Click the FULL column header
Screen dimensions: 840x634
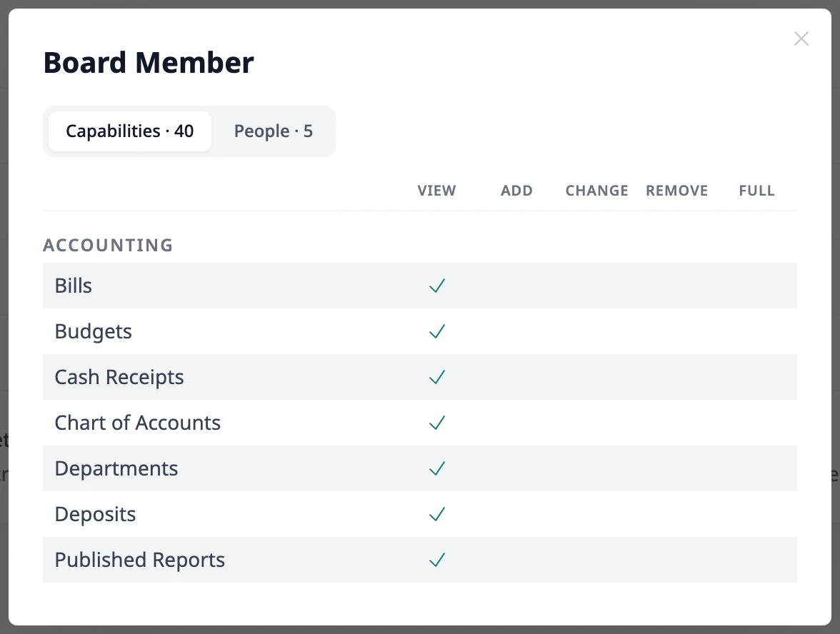tap(756, 191)
